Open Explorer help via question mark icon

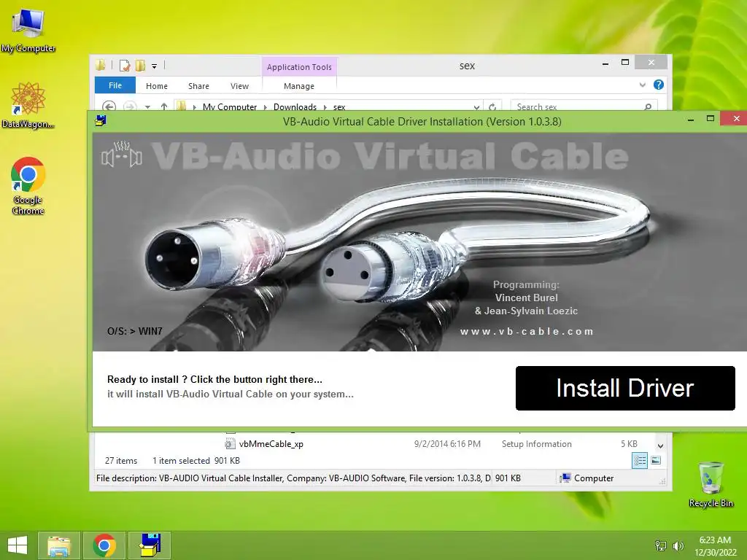pyautogui.click(x=659, y=85)
